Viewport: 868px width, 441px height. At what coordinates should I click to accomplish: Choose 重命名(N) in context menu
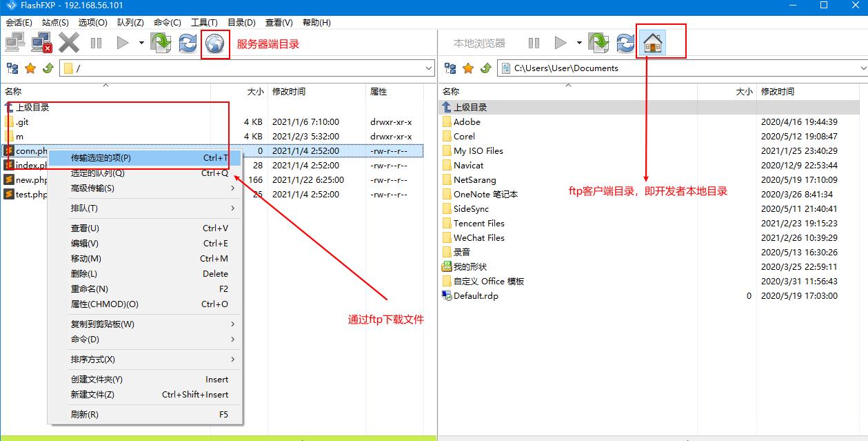[x=145, y=289]
